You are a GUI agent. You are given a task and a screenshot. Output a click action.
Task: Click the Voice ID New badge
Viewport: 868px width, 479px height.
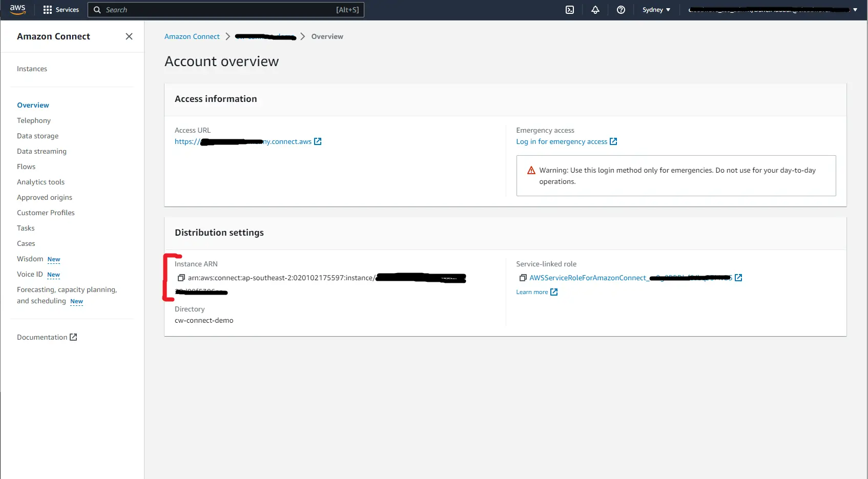(53, 275)
